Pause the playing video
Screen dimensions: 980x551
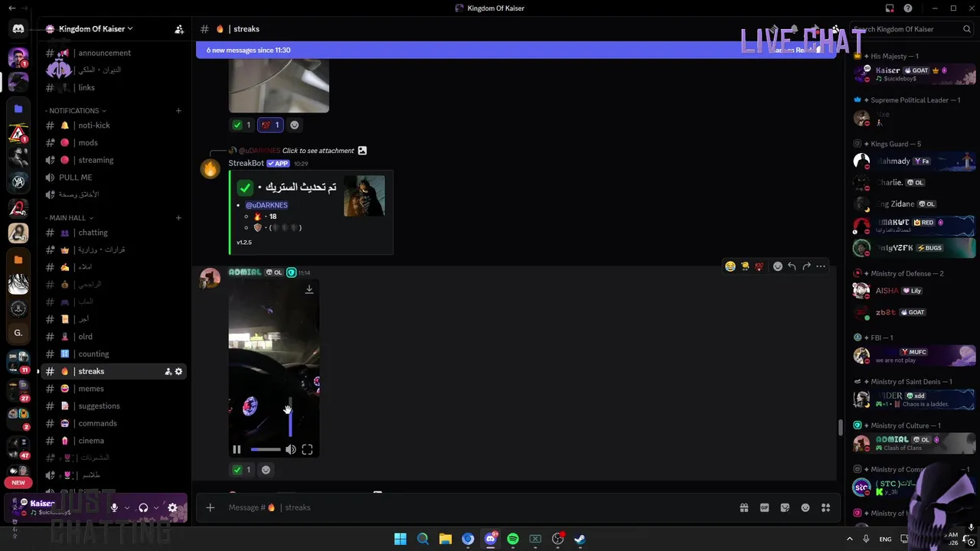(x=237, y=450)
